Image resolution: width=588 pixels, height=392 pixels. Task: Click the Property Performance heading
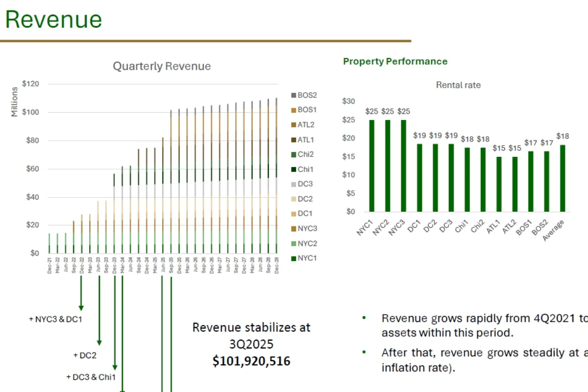pos(395,61)
